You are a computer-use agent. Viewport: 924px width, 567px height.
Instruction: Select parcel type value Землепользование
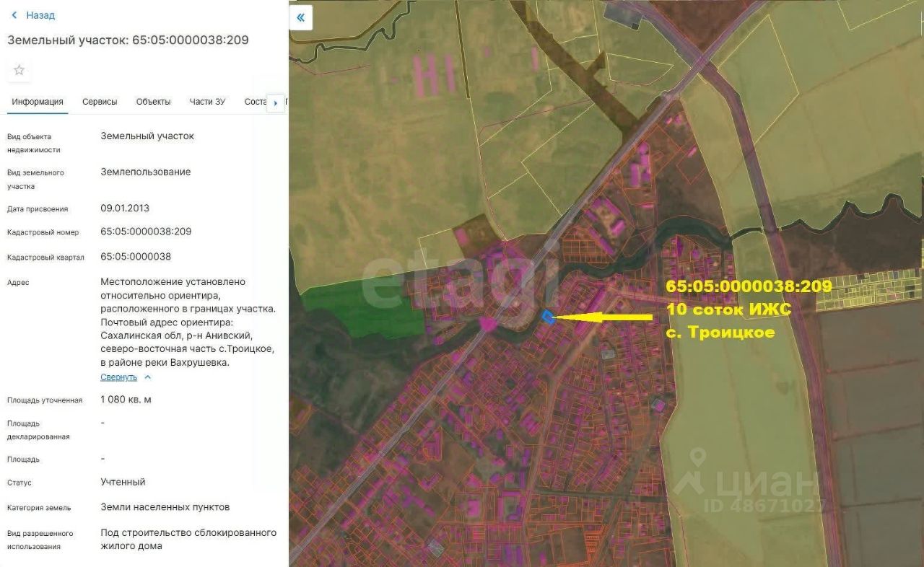tap(146, 172)
